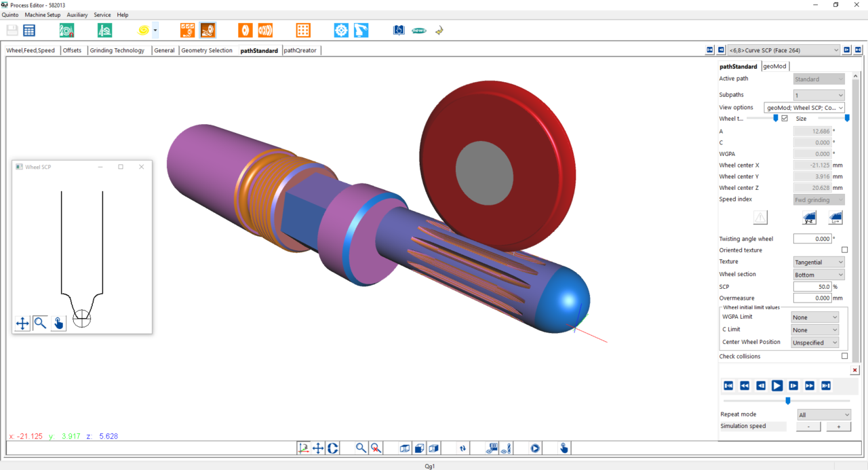Open the green news icon
The height and width of the screenshot is (470, 868).
coord(419,30)
